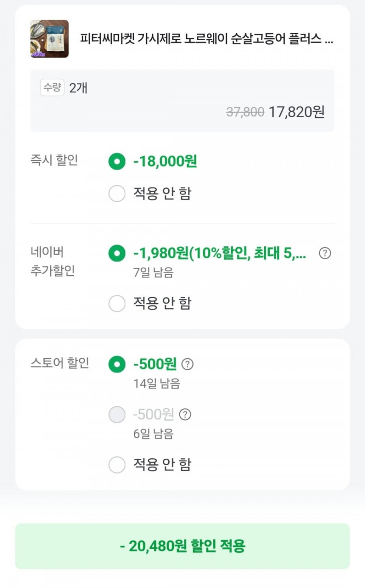Click the discounted price 17,820원

pos(296,112)
